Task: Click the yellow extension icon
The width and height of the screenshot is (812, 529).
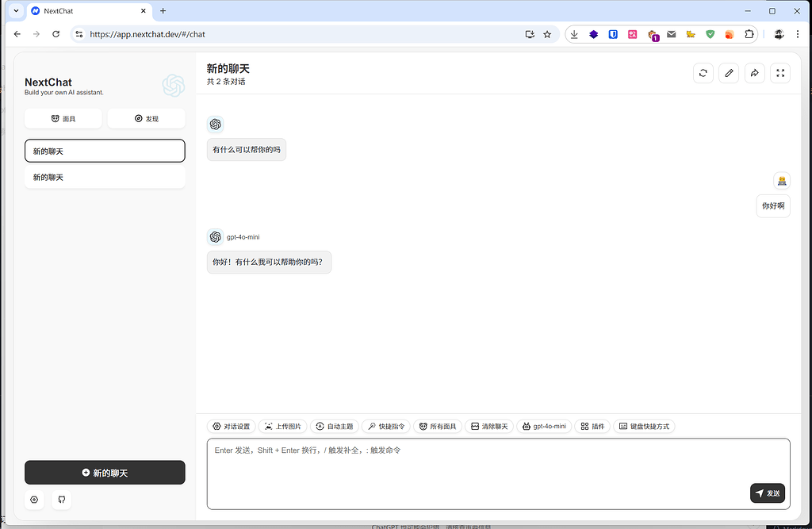Action: (x=691, y=34)
